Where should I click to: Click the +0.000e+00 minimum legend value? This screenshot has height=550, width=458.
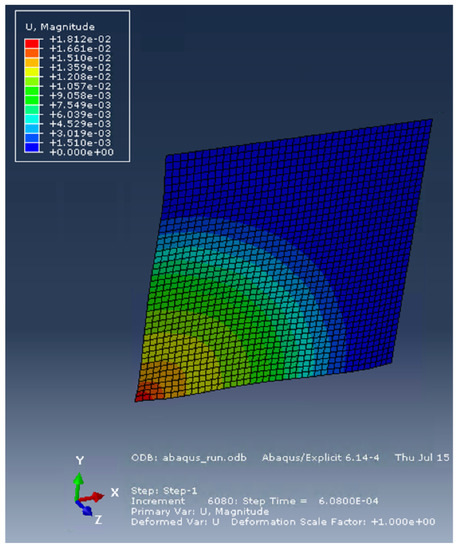pos(82,152)
